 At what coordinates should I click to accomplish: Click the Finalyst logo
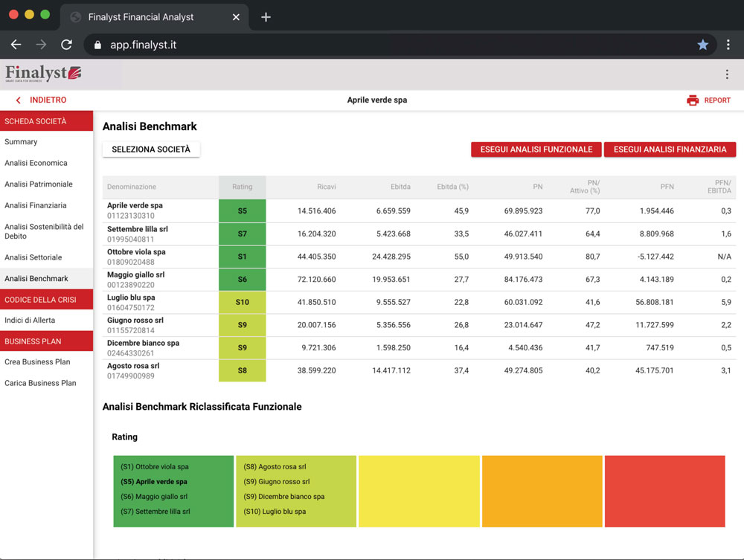click(x=43, y=74)
